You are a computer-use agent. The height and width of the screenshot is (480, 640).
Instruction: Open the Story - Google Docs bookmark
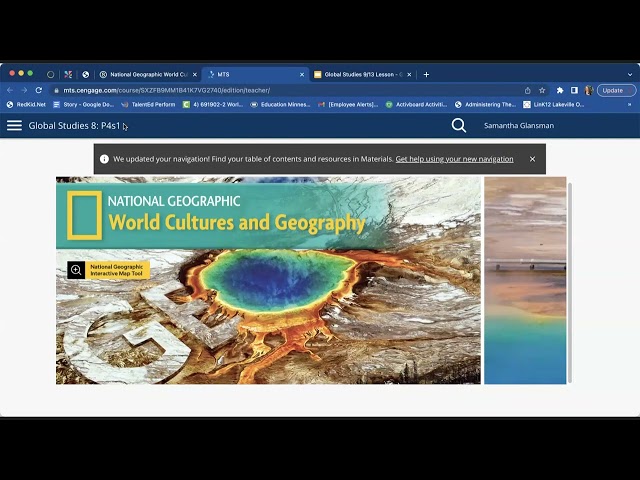tap(83, 105)
